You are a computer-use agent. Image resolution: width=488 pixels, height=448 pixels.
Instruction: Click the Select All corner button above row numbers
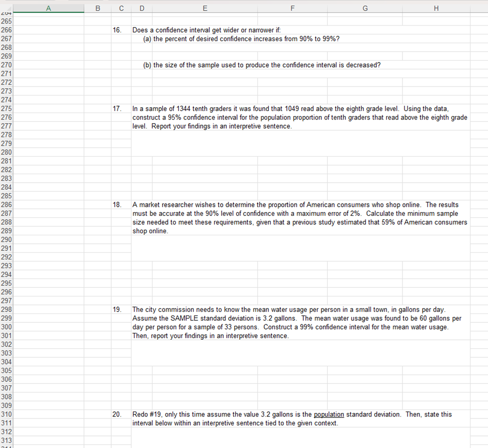(x=7, y=8)
